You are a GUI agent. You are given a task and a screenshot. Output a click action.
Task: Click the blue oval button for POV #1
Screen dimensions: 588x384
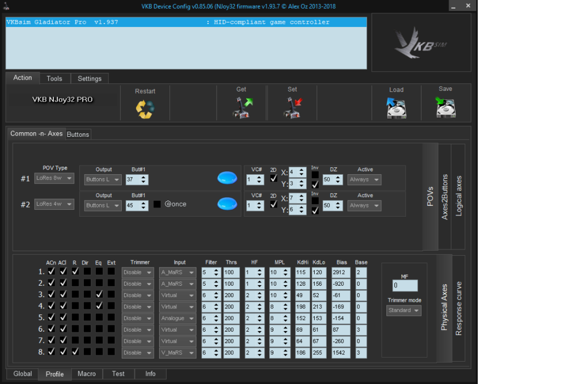coord(227,178)
